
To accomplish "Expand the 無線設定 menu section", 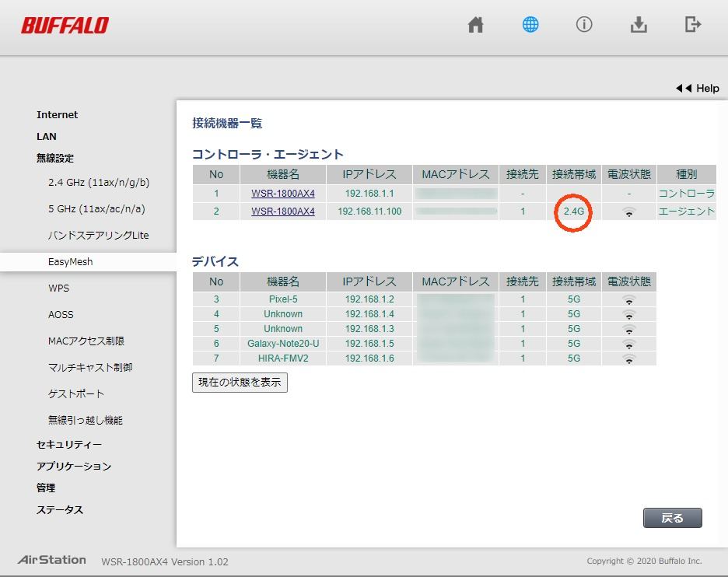I will click(x=55, y=159).
